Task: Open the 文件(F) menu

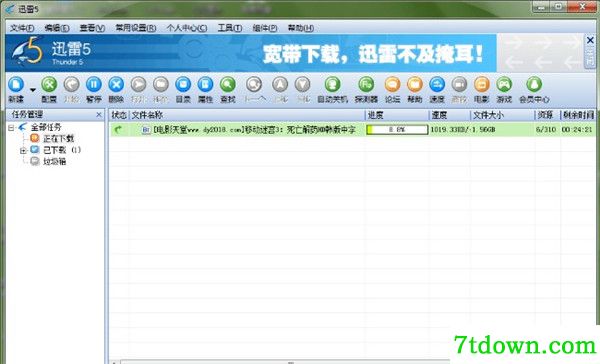Action: pos(22,28)
